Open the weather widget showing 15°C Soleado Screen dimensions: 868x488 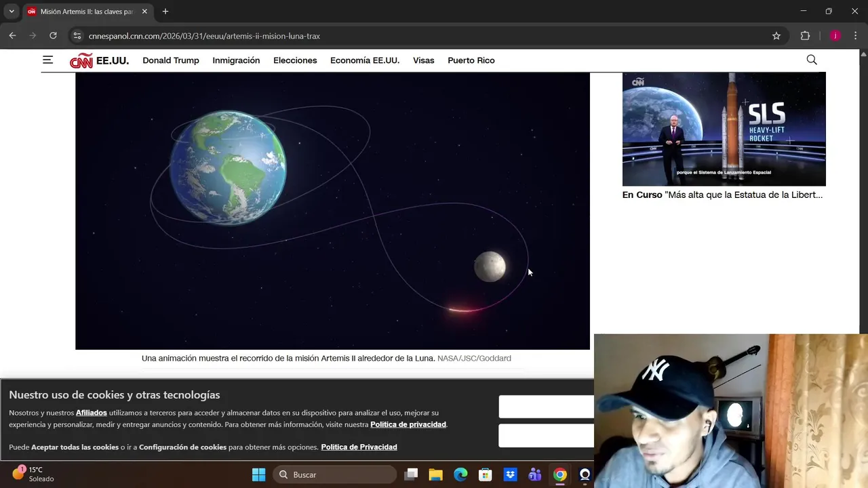tap(34, 474)
